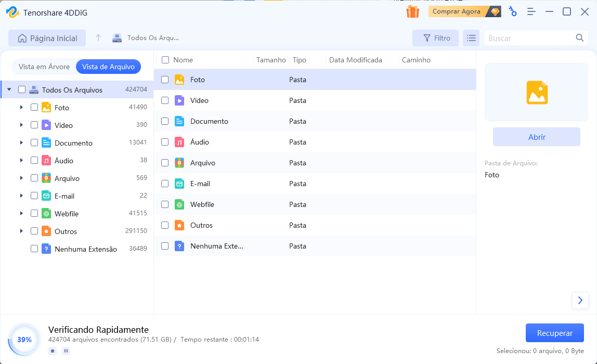This screenshot has width=597, height=364.
Task: Check the Foto checkbox in sidebar tree
Action: point(34,108)
